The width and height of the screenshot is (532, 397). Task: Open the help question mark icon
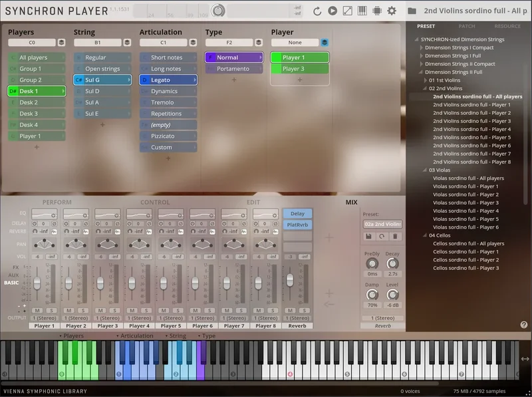pyautogui.click(x=524, y=325)
